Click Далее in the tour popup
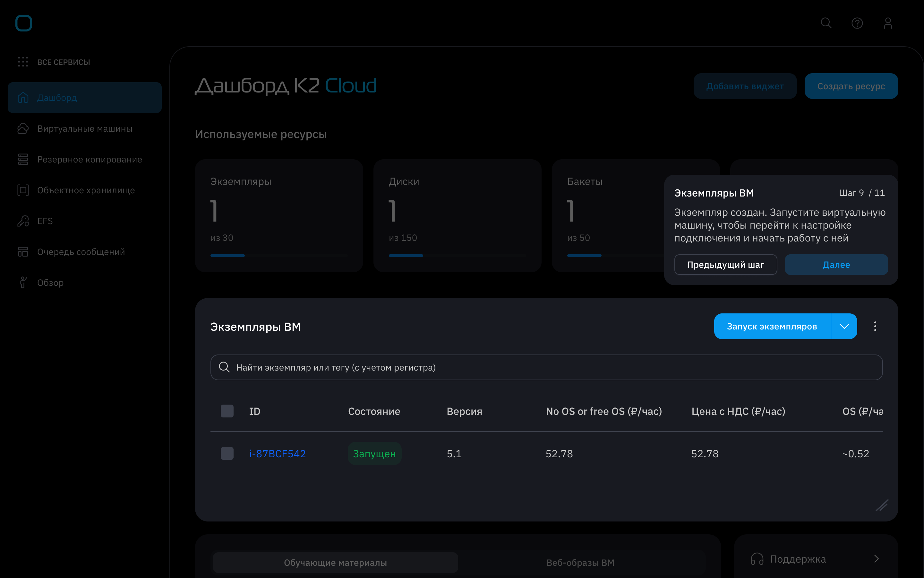The height and width of the screenshot is (578, 924). point(836,265)
